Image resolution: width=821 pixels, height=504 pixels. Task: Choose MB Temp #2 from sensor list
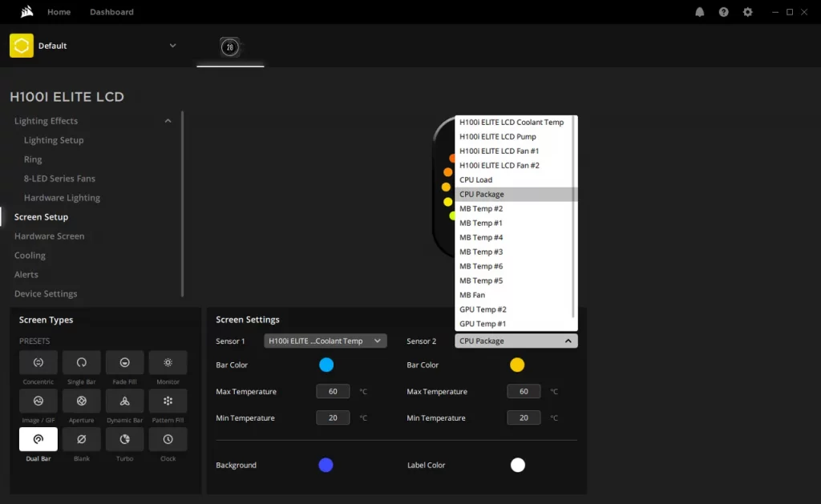click(x=514, y=209)
